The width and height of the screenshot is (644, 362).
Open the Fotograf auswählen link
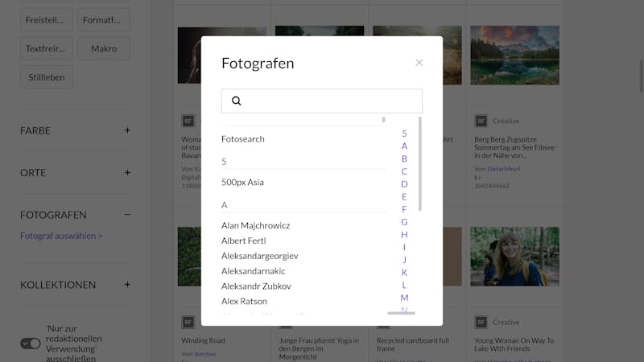point(61,236)
